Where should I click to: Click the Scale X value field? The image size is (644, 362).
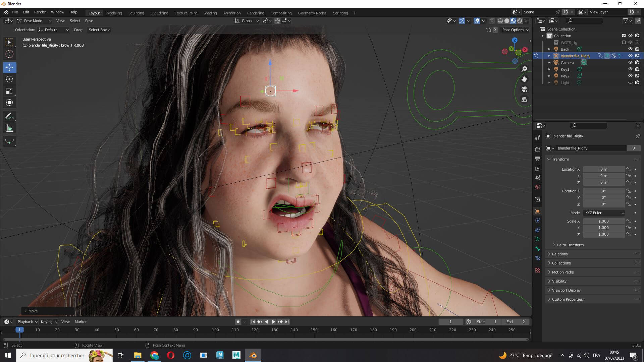(603, 221)
